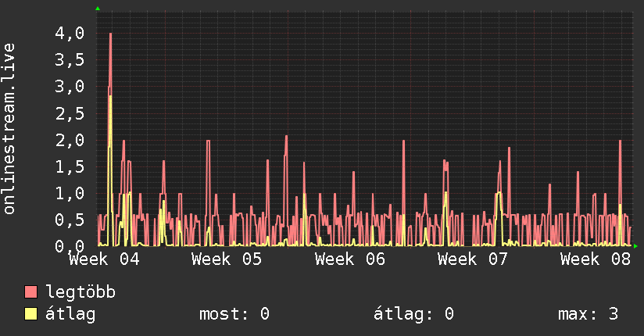
Task: Click the 1,5 y-axis tick label
Action: [x=70, y=166]
